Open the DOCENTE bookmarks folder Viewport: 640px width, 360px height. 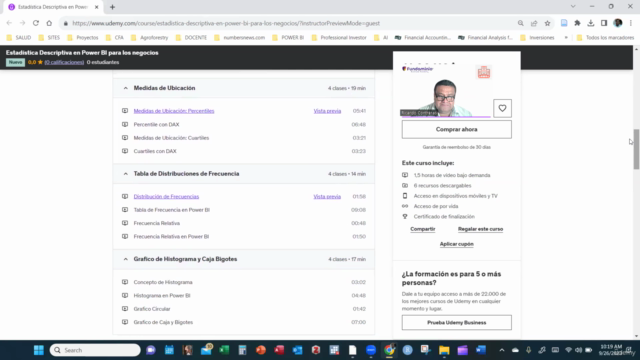[191, 38]
